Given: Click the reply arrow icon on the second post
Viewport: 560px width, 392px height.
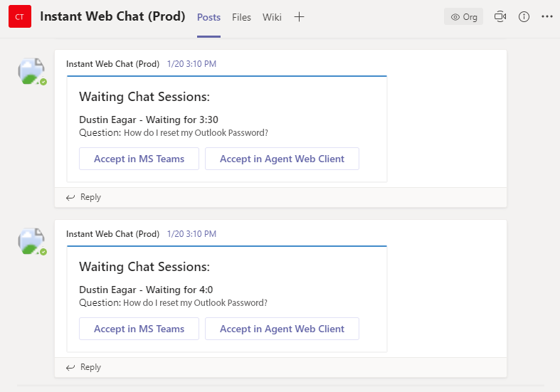Looking at the screenshot, I should click(70, 367).
